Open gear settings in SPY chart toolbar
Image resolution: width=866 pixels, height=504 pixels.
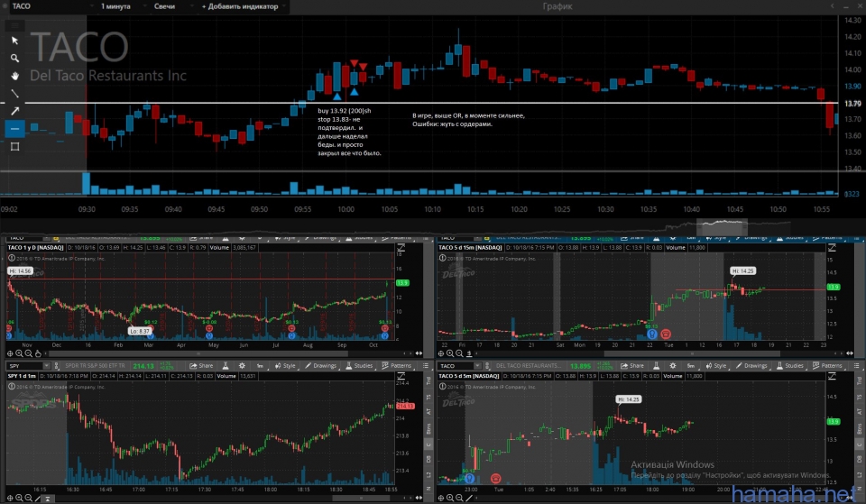point(242,365)
